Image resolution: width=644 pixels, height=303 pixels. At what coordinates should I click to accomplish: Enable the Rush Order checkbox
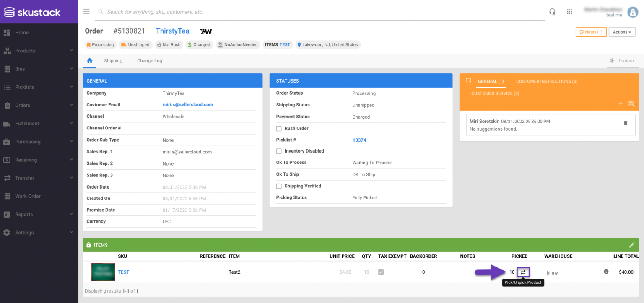click(x=278, y=128)
